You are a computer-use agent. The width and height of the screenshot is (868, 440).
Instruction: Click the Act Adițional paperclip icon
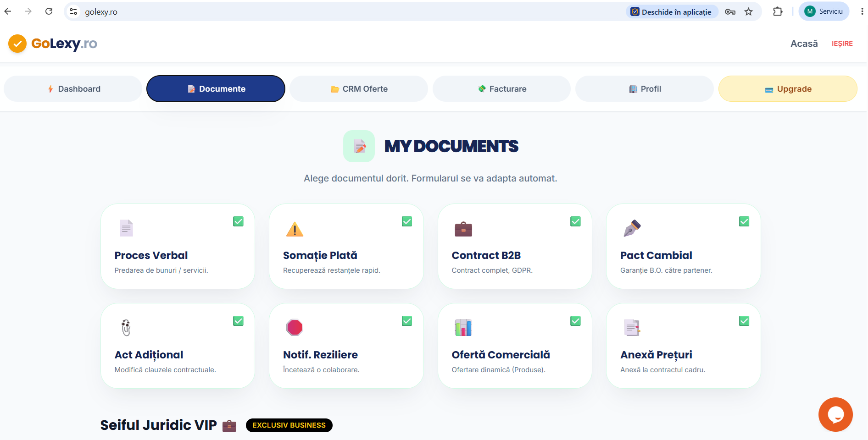pos(126,327)
